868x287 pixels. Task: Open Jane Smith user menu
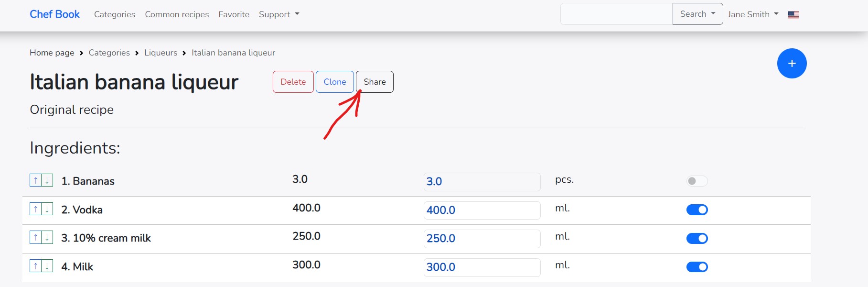[x=752, y=14]
